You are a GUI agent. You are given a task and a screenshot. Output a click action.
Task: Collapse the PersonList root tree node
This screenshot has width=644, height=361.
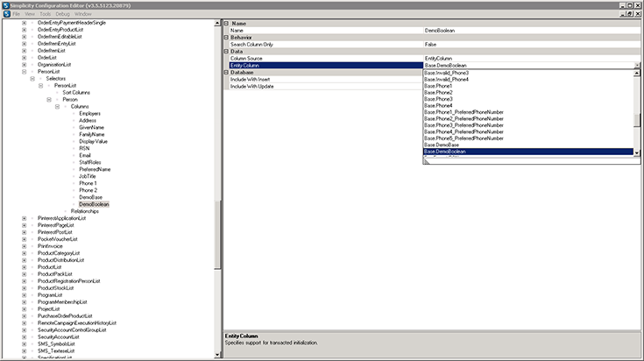[24, 72]
